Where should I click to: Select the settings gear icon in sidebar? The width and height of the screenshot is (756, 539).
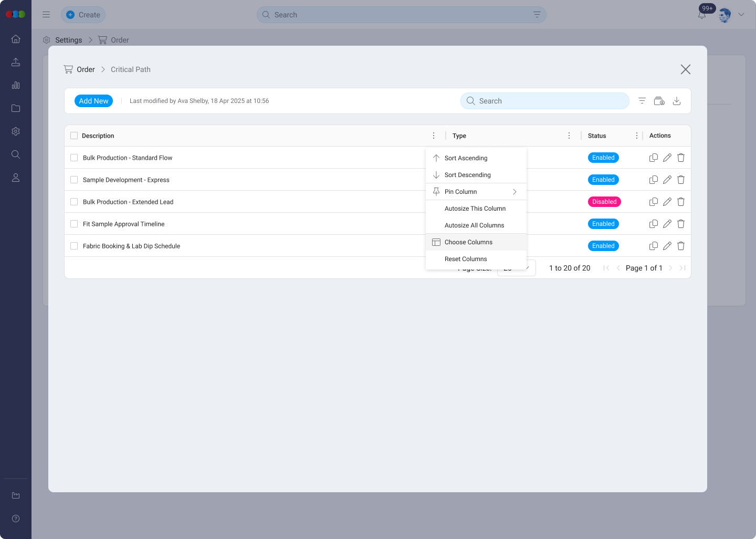(16, 131)
